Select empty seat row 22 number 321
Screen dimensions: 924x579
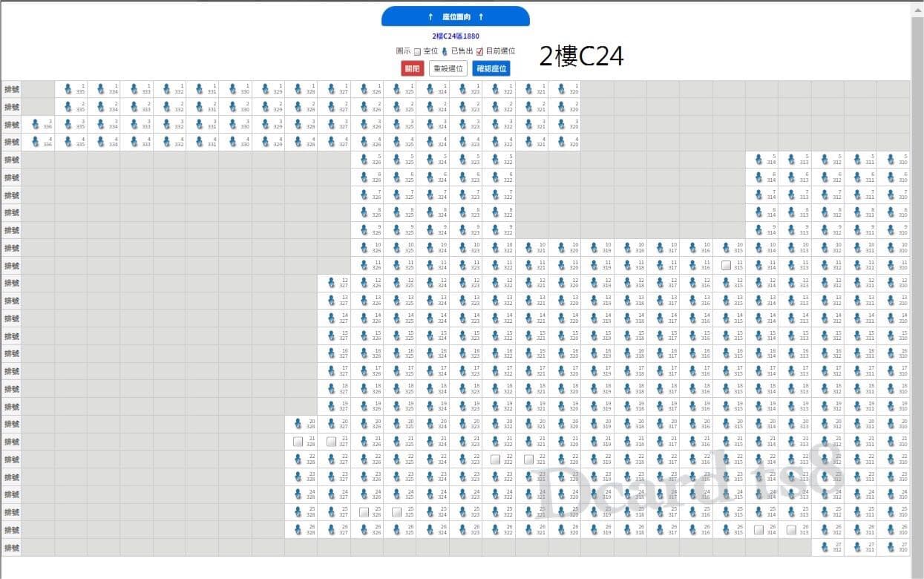pyautogui.click(x=528, y=459)
